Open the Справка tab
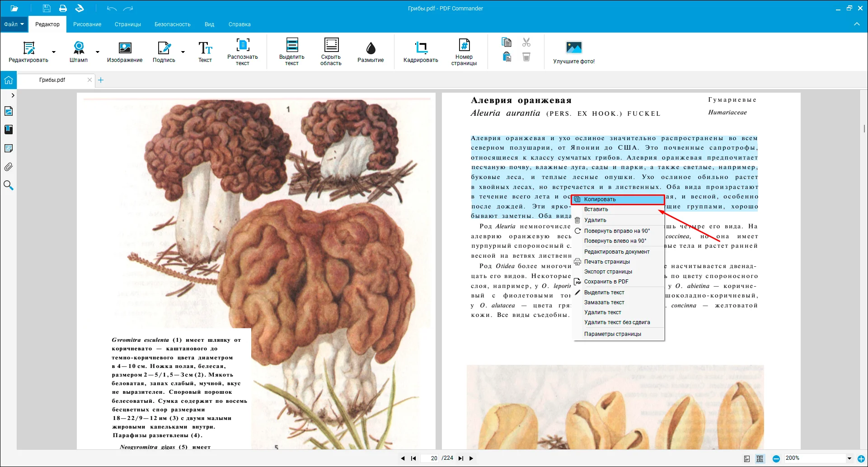The height and width of the screenshot is (467, 868). (x=239, y=24)
